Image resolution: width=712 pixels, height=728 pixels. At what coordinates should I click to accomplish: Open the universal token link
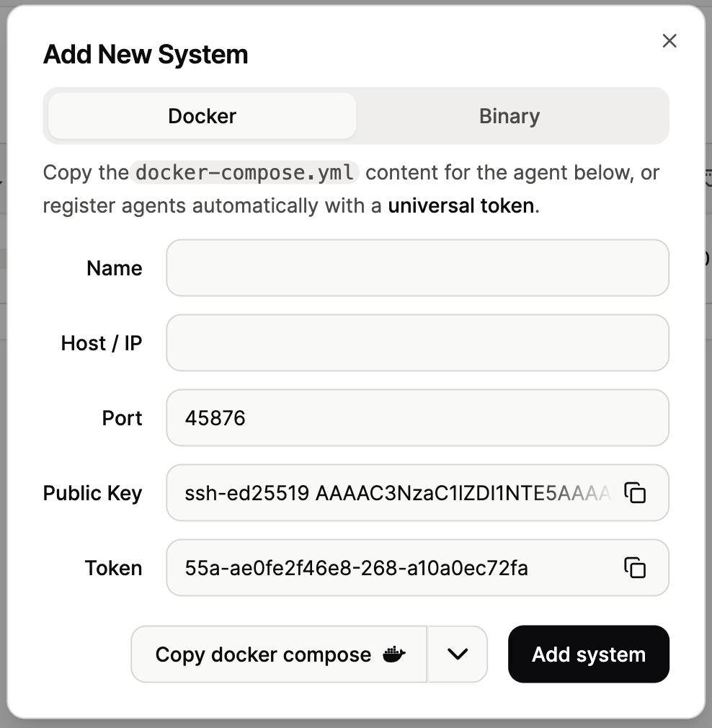(461, 206)
